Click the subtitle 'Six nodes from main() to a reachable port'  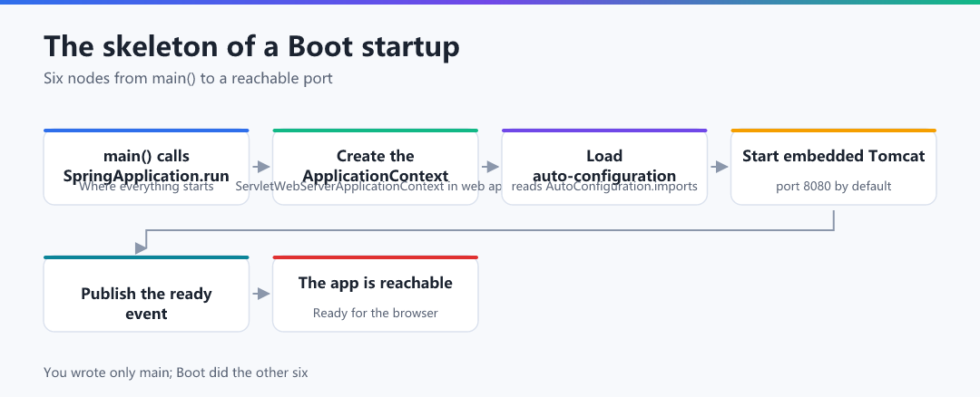[x=188, y=79]
